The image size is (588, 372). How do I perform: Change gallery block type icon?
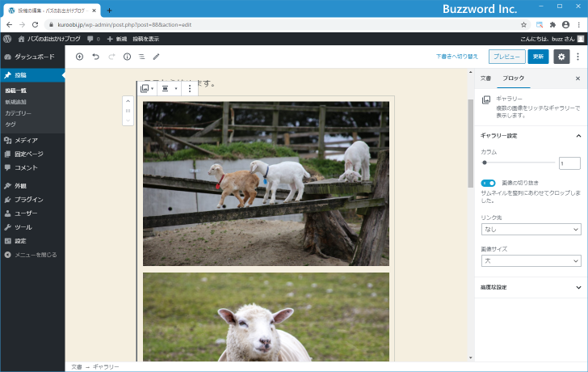(147, 89)
